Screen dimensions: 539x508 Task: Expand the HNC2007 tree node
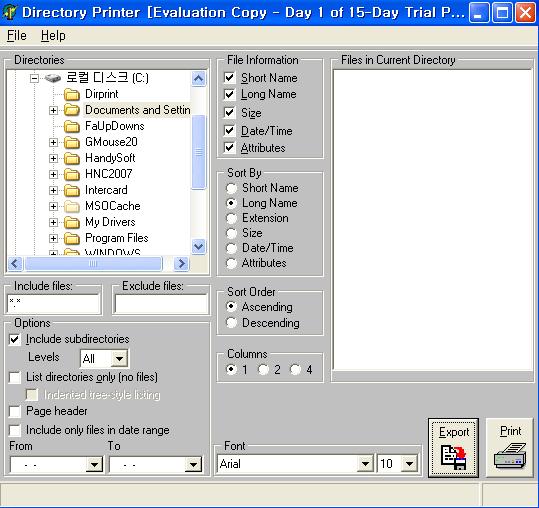click(53, 174)
